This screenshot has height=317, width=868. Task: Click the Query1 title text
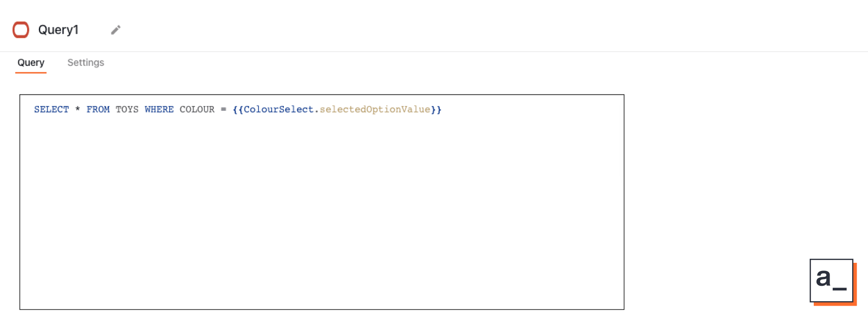click(x=59, y=30)
